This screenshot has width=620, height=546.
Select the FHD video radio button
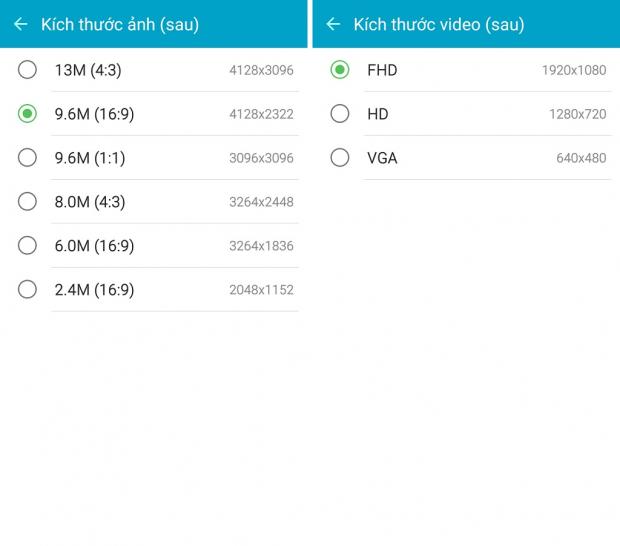coord(340,70)
